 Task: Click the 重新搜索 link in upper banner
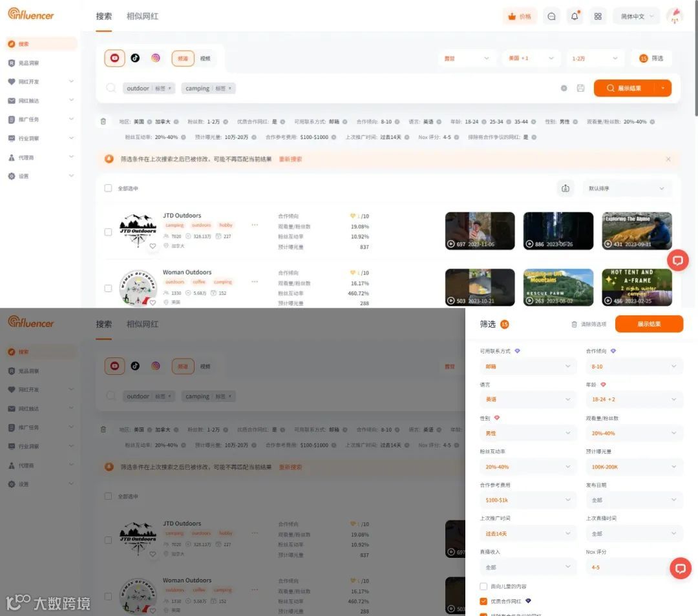(290, 159)
